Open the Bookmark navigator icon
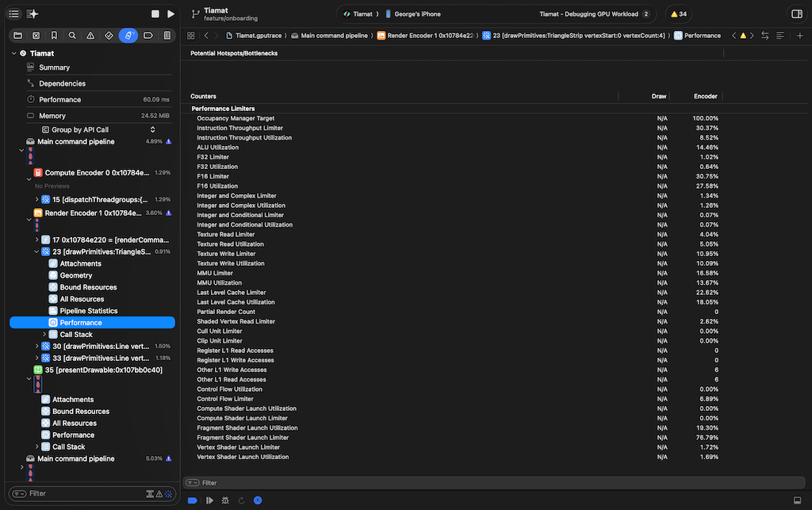This screenshot has width=812, height=510. [54, 36]
